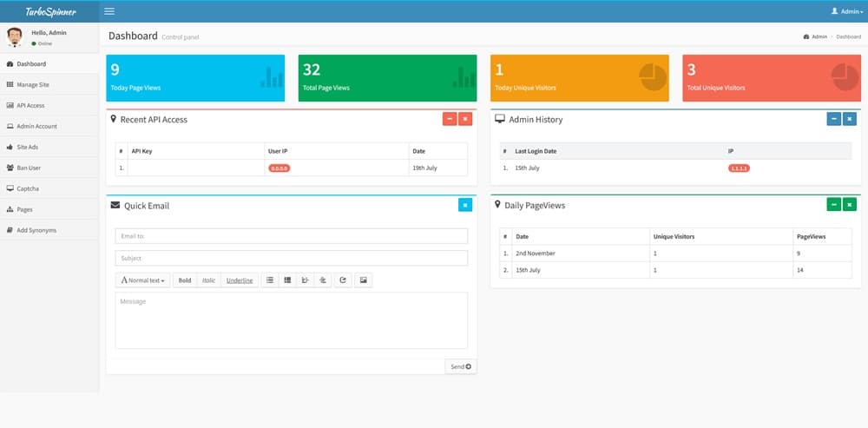Viewport: 868px width, 428px height.
Task: Open the Normal text style dropdown
Action: [143, 280]
